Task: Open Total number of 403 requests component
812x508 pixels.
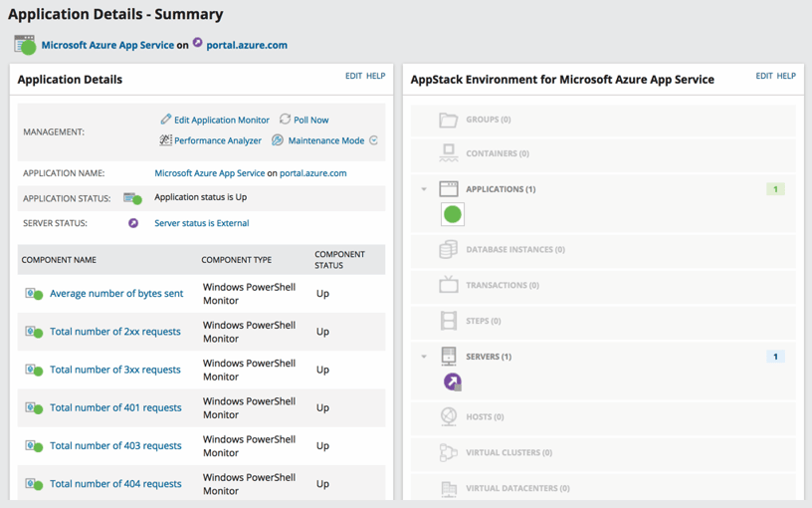Action: coord(115,445)
